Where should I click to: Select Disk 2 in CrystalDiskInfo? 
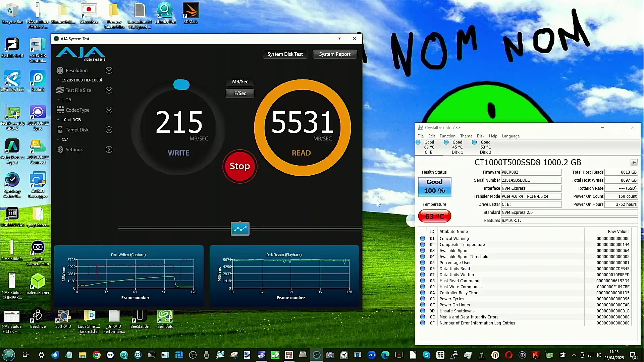(485, 147)
